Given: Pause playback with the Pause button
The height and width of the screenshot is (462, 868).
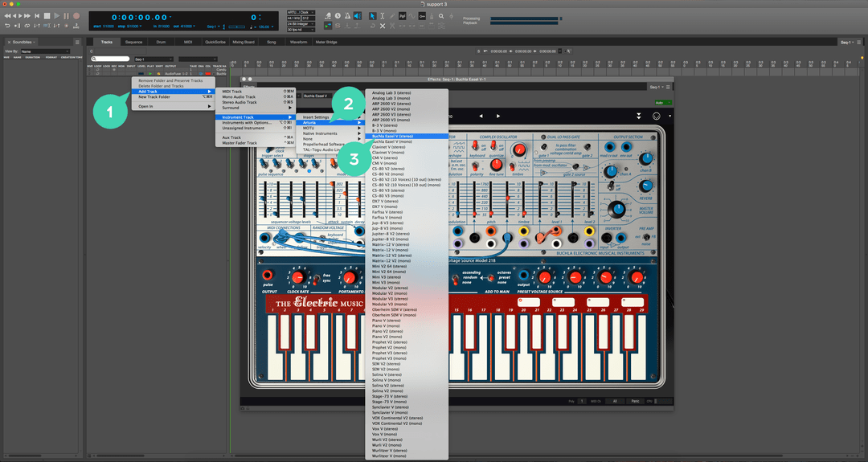Looking at the screenshot, I should [x=67, y=16].
